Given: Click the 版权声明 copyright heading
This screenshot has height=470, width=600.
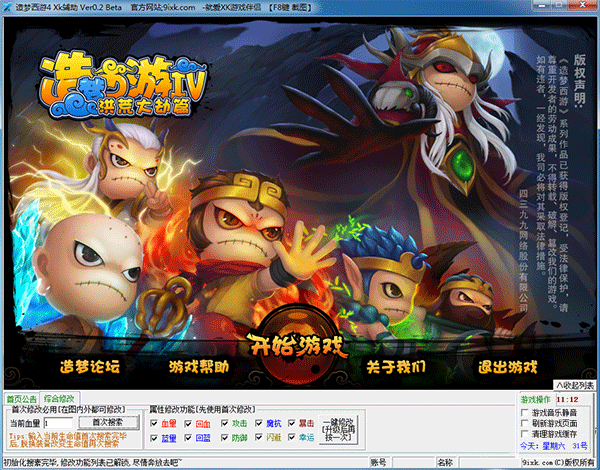Looking at the screenshot, I should [x=580, y=80].
